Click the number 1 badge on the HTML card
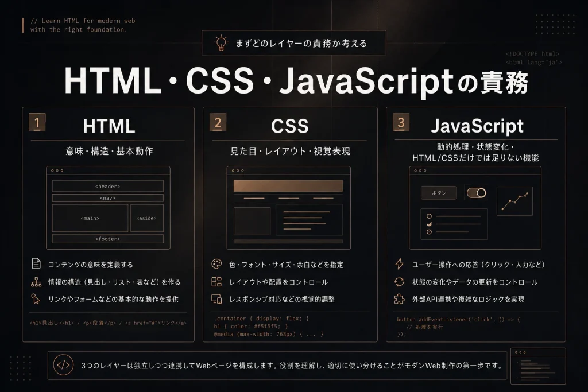Image resolution: width=588 pixels, height=392 pixels. point(37,122)
